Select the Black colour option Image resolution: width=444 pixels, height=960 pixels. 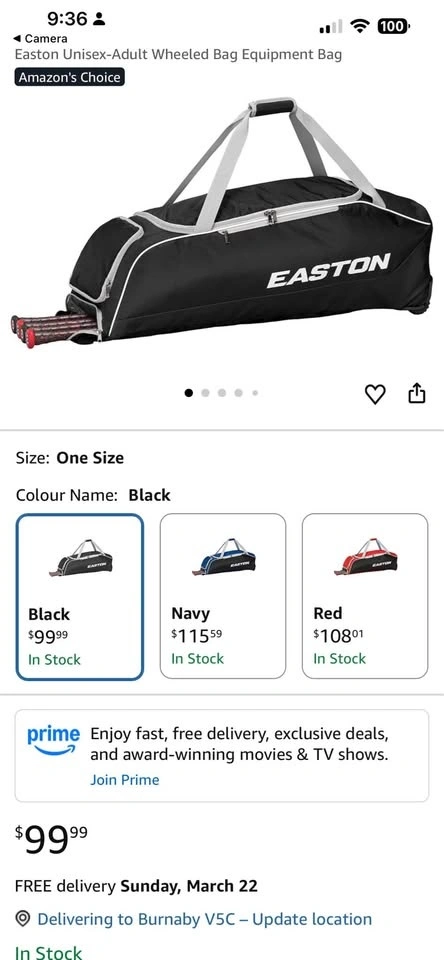[80, 597]
